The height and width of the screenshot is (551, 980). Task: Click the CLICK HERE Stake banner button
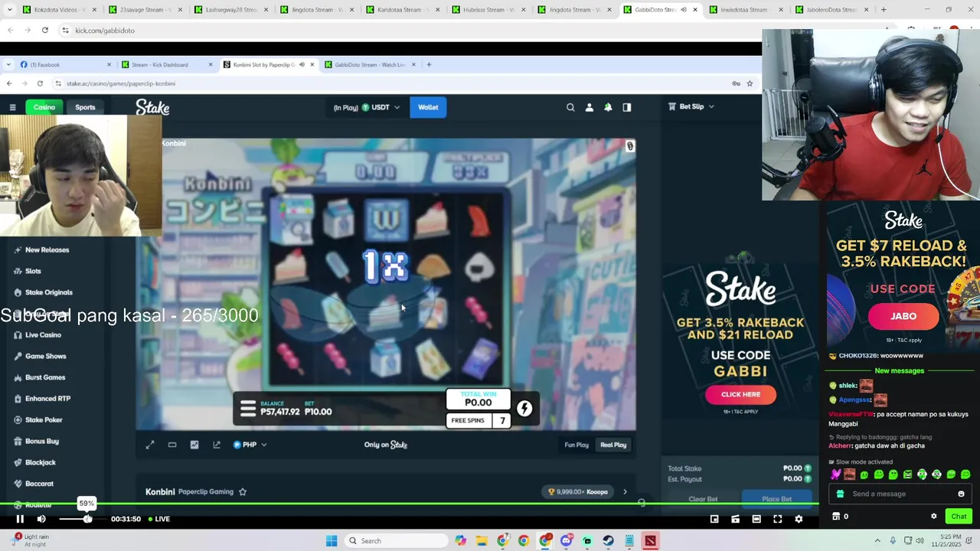(740, 394)
